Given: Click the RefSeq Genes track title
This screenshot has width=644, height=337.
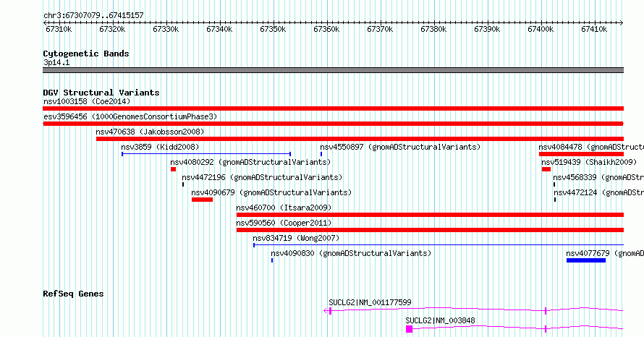Looking at the screenshot, I should point(73,294).
